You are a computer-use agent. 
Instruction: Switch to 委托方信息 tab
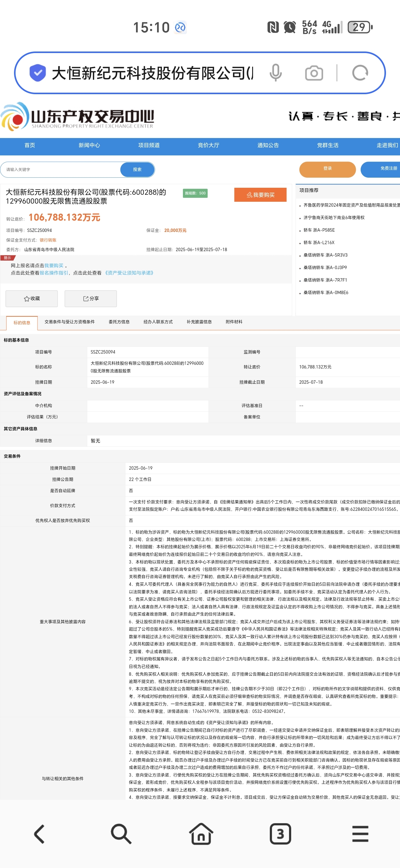pos(119,322)
